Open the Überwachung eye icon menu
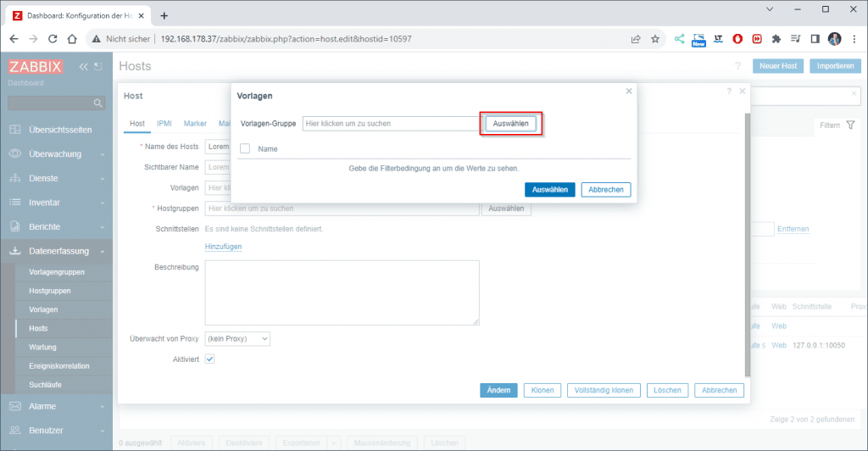 pos(14,154)
